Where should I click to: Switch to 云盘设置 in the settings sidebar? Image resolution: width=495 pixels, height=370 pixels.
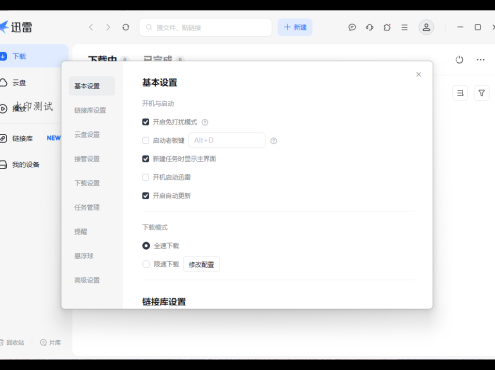pos(87,135)
